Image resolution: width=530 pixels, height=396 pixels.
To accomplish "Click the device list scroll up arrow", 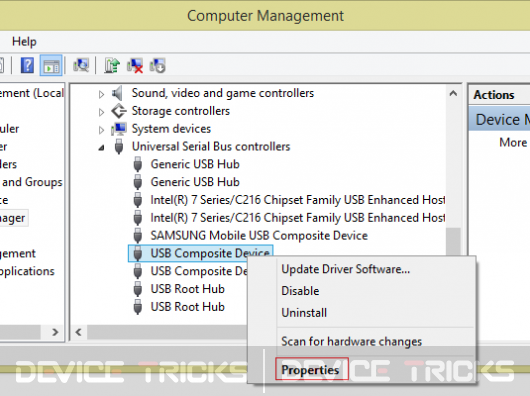I will (x=453, y=93).
